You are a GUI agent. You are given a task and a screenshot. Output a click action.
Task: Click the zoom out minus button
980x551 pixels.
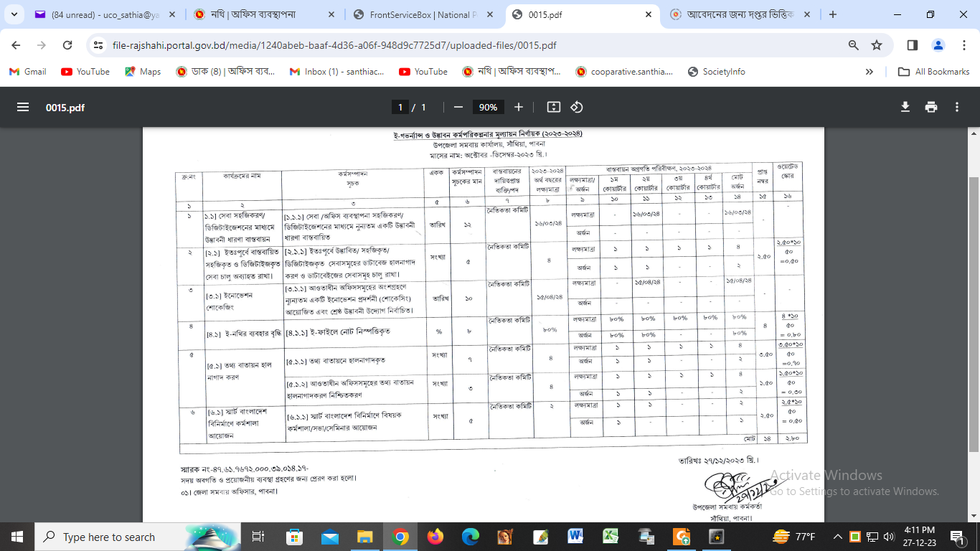[x=458, y=107]
